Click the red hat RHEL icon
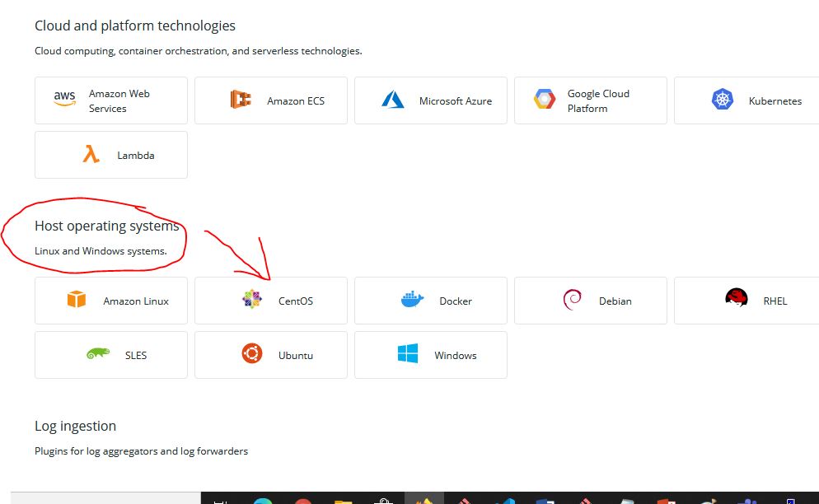This screenshot has height=504, width=819. pos(736,298)
